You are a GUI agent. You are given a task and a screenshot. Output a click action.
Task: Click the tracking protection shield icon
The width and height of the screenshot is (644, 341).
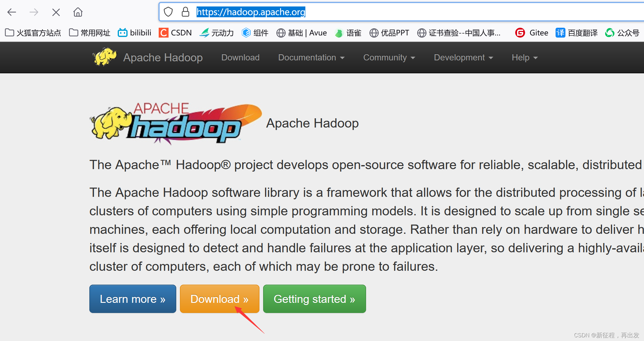click(x=168, y=12)
